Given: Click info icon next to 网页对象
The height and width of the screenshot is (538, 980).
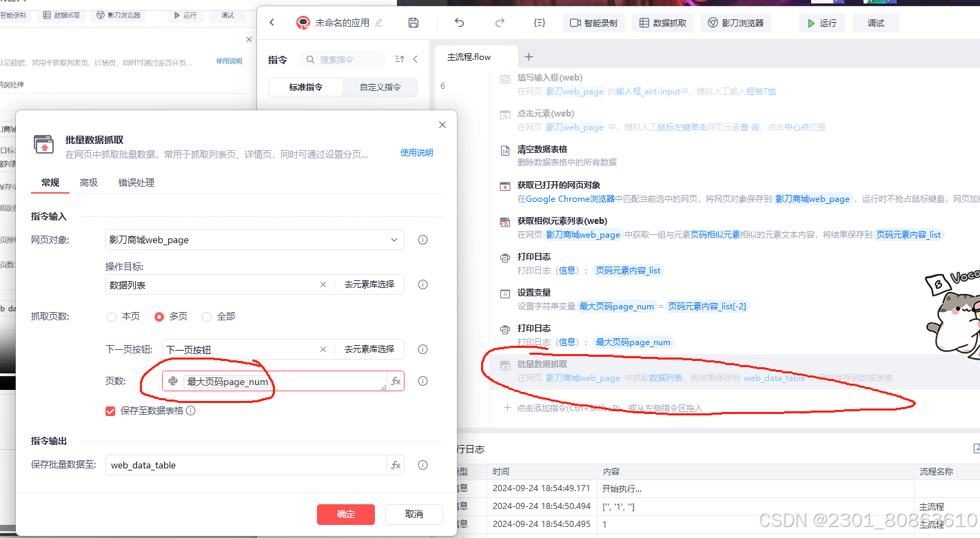Looking at the screenshot, I should tap(423, 240).
